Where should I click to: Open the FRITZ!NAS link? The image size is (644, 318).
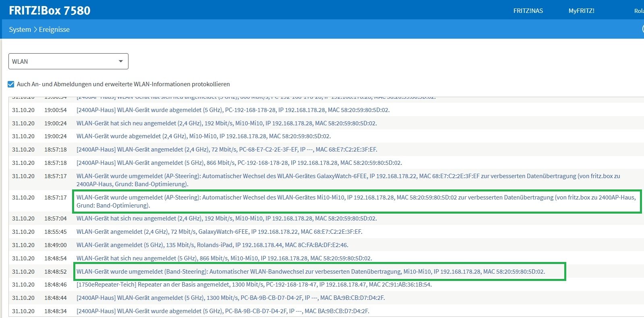tap(528, 11)
